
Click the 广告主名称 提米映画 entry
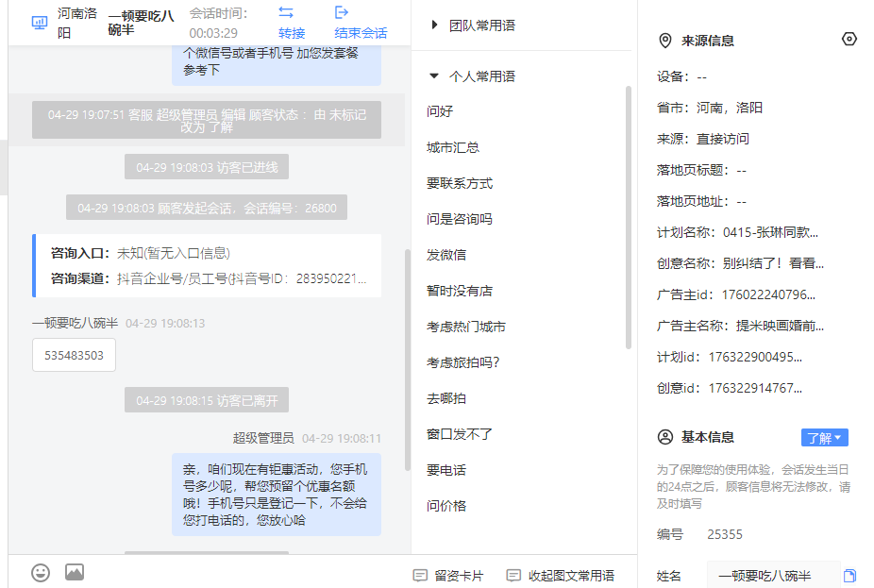(740, 326)
